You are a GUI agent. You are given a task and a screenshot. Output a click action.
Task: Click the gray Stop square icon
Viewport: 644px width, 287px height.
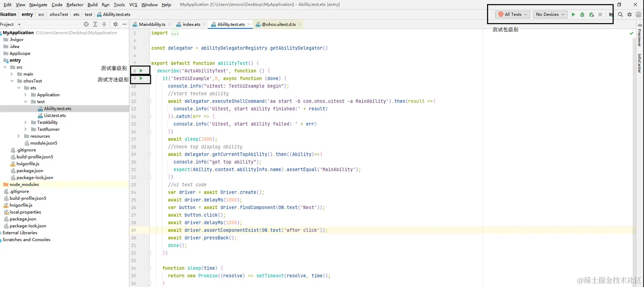coord(600,14)
